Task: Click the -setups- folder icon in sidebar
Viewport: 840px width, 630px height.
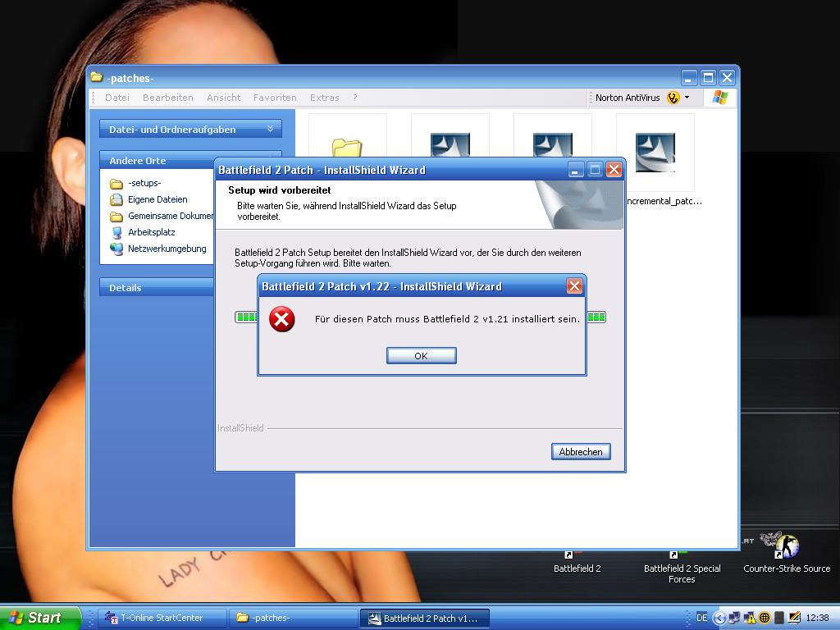Action: 116,185
